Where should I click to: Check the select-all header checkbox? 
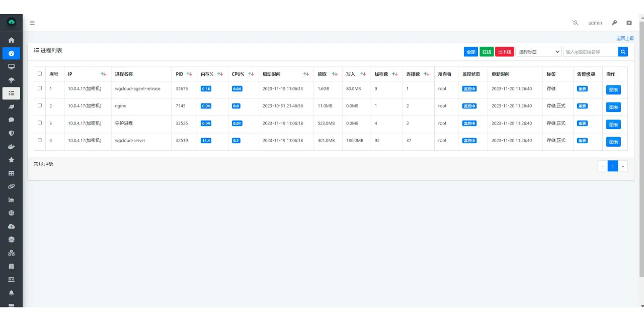[40, 74]
